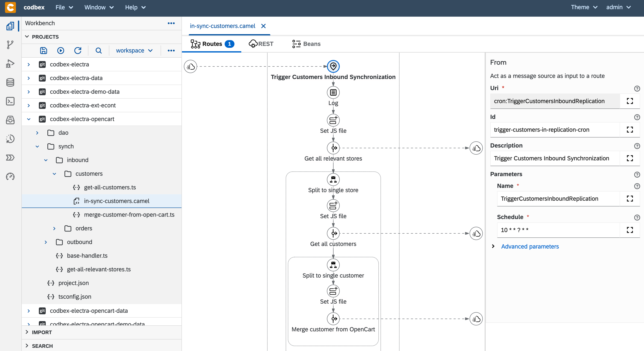Image resolution: width=644 pixels, height=351 pixels.
Task: Click the Parameters Name input field
Action: click(x=558, y=199)
